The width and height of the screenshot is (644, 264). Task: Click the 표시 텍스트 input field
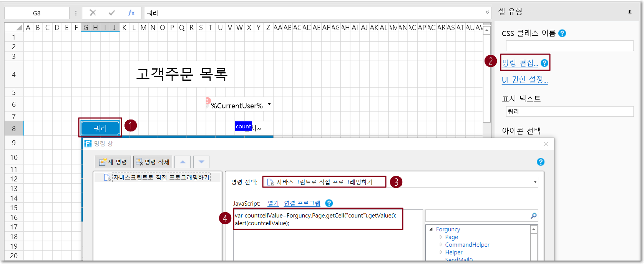569,111
